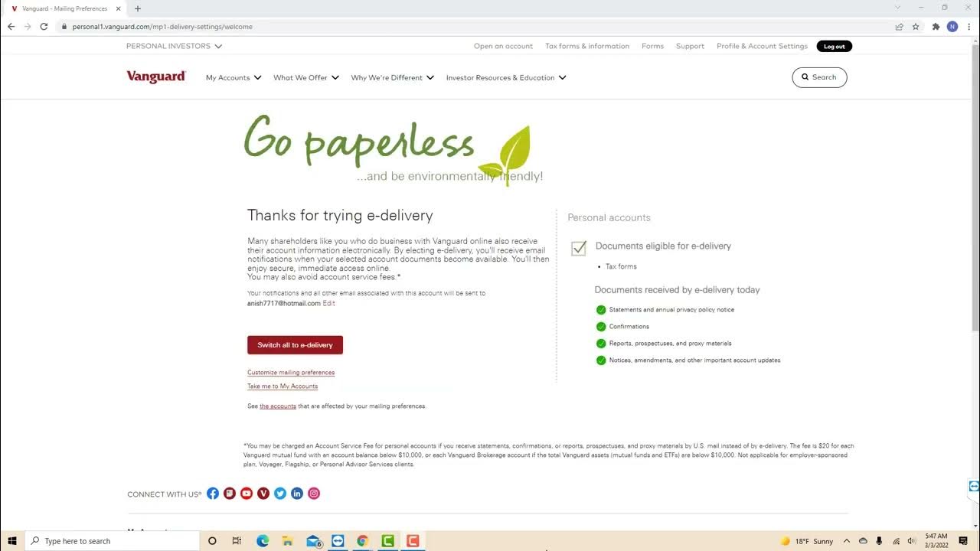
Task: Go forward with browser forward arrow
Action: pyautogui.click(x=28, y=26)
